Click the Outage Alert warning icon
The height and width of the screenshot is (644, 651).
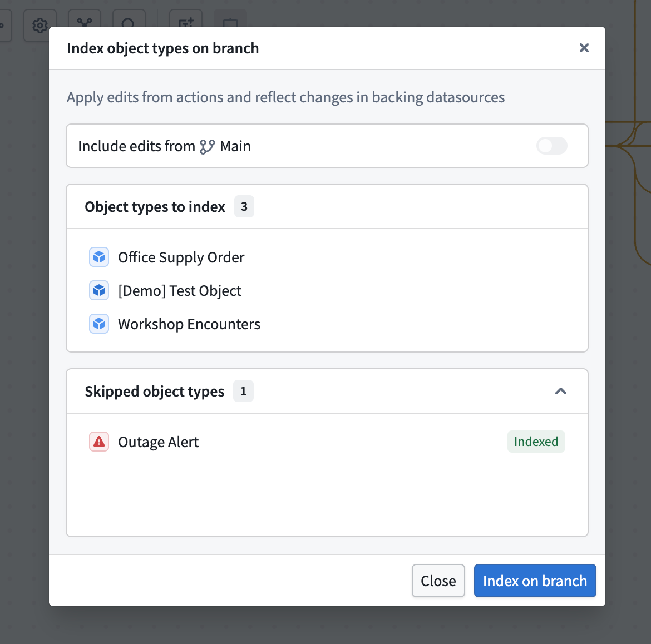tap(99, 442)
